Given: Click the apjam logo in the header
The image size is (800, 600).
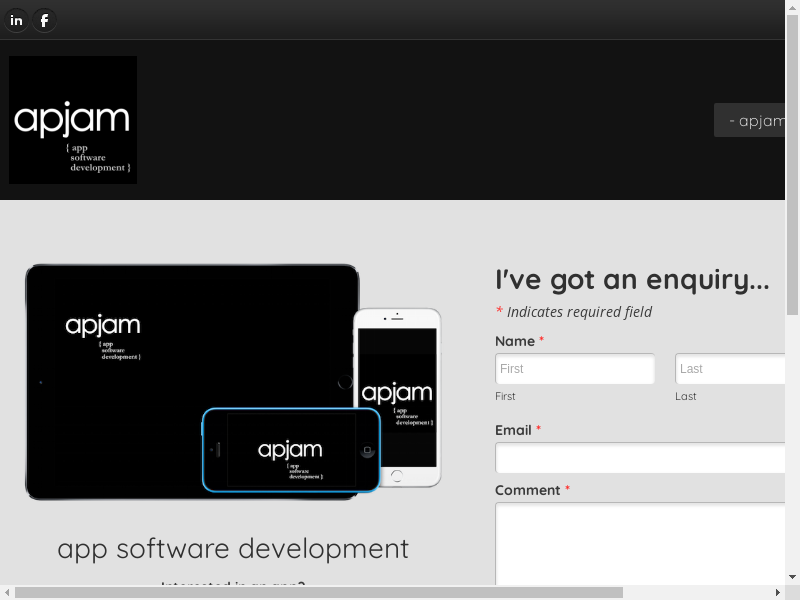Looking at the screenshot, I should click(73, 120).
